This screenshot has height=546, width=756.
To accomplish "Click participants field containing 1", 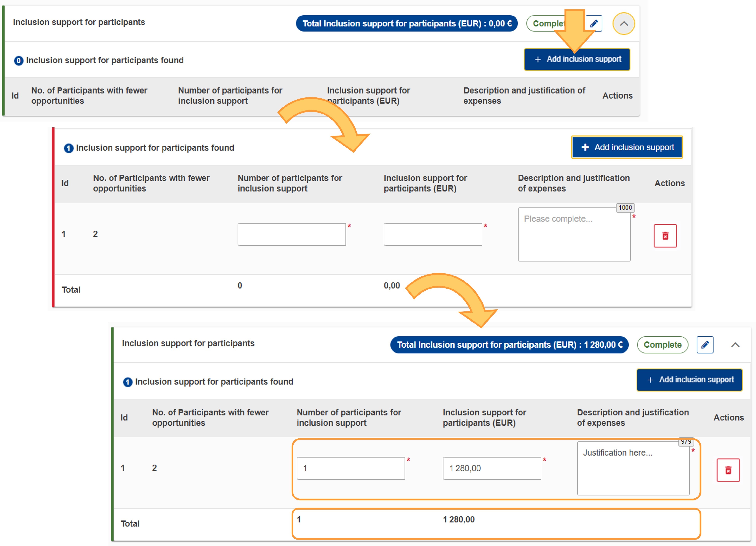I will 351,468.
